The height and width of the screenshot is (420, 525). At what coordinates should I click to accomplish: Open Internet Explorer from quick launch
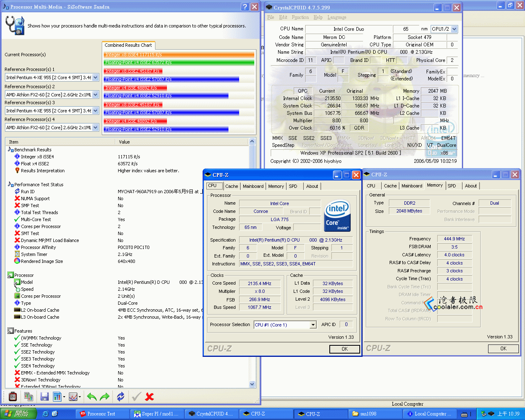[x=46, y=414]
